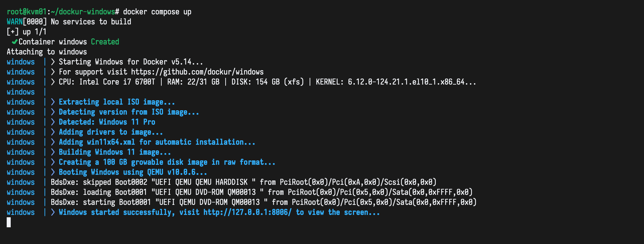
Task: Click the chevron before Building Windows 11 image
Action: pyautogui.click(x=53, y=152)
